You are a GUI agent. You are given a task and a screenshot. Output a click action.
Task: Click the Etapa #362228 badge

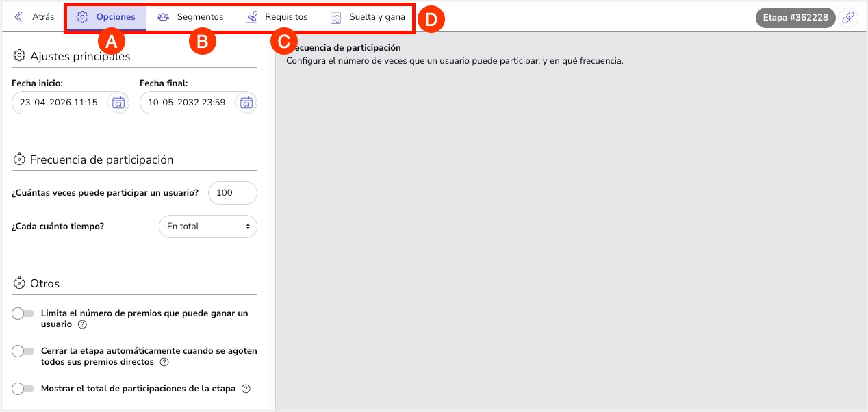click(795, 17)
